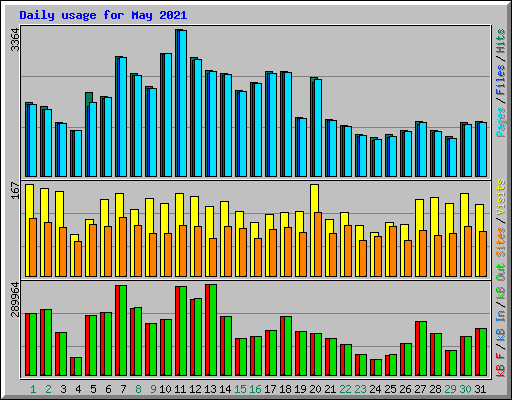The height and width of the screenshot is (400, 512).
Task: Click x-axis day label 3
Action: pos(63,389)
